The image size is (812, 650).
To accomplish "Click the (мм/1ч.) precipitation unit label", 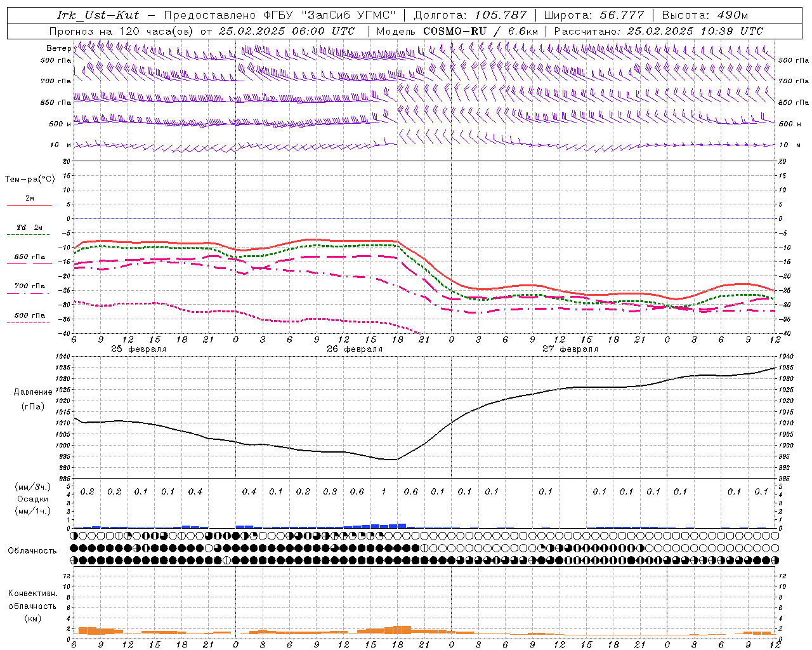I will click(33, 511).
